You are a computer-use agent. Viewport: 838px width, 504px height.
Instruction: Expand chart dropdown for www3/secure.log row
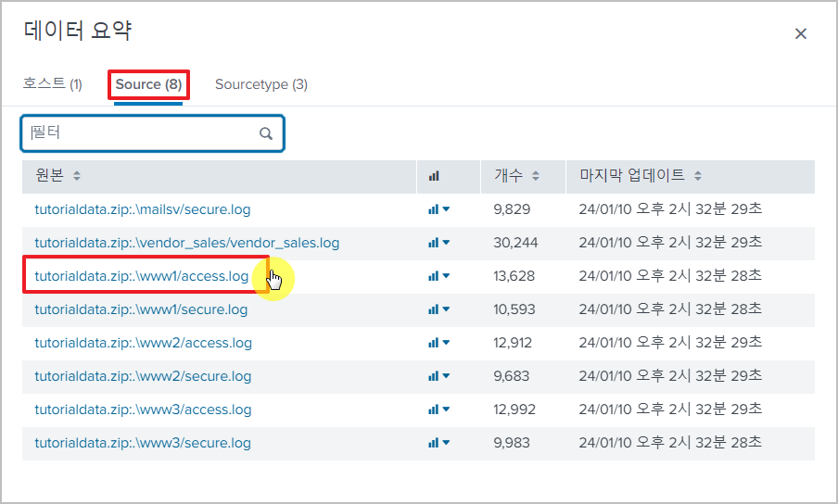(438, 443)
